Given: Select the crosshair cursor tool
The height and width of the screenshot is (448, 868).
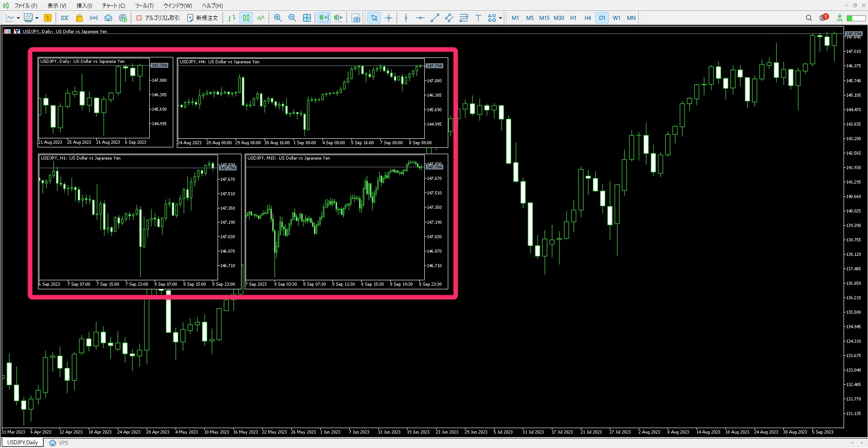Looking at the screenshot, I should pyautogui.click(x=389, y=18).
